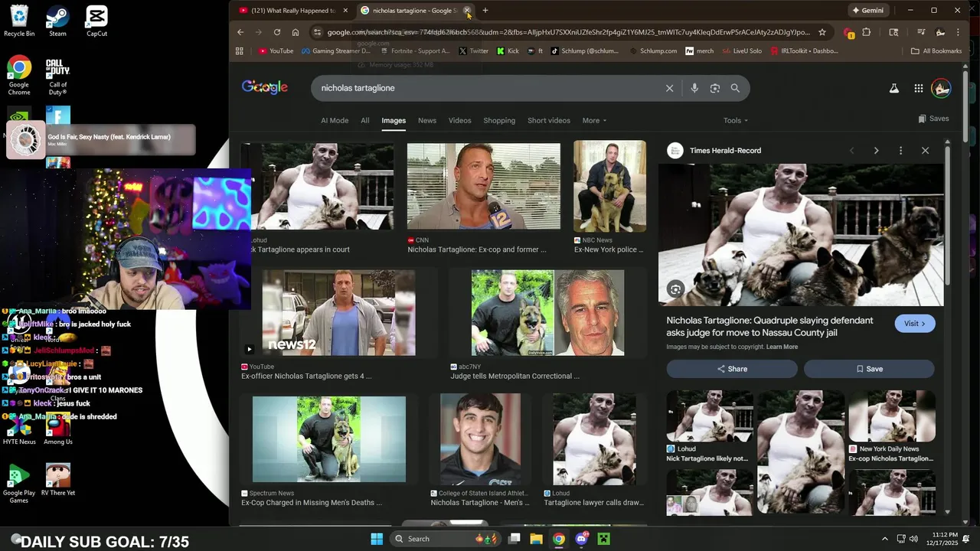This screenshot has height=551, width=980.
Task: Click in the Google search input field
Action: point(488,88)
